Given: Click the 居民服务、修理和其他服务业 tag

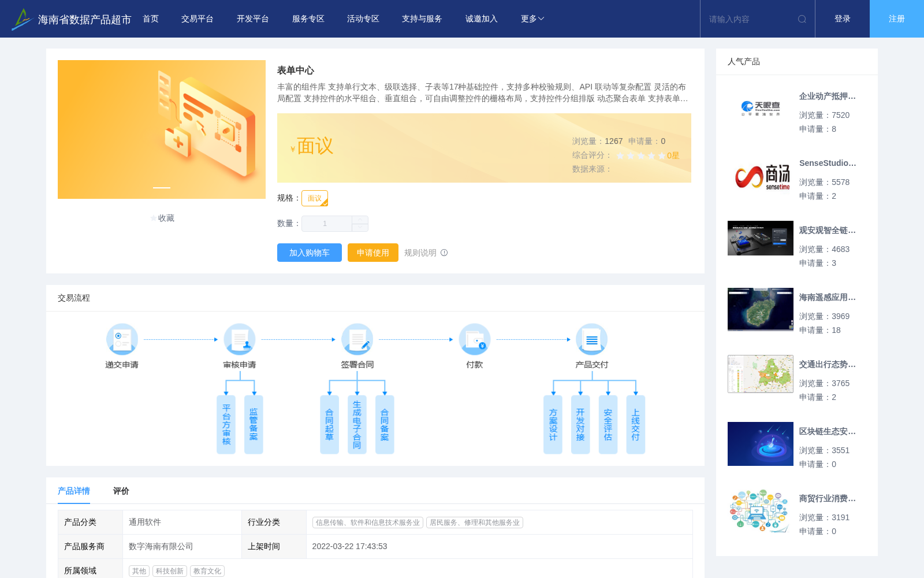Looking at the screenshot, I should 475,523.
